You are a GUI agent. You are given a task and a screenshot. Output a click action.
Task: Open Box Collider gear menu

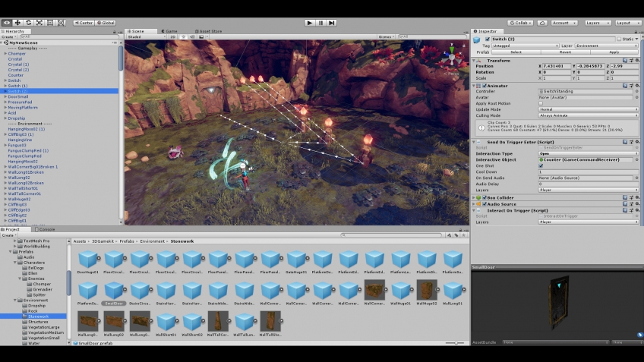click(x=637, y=197)
